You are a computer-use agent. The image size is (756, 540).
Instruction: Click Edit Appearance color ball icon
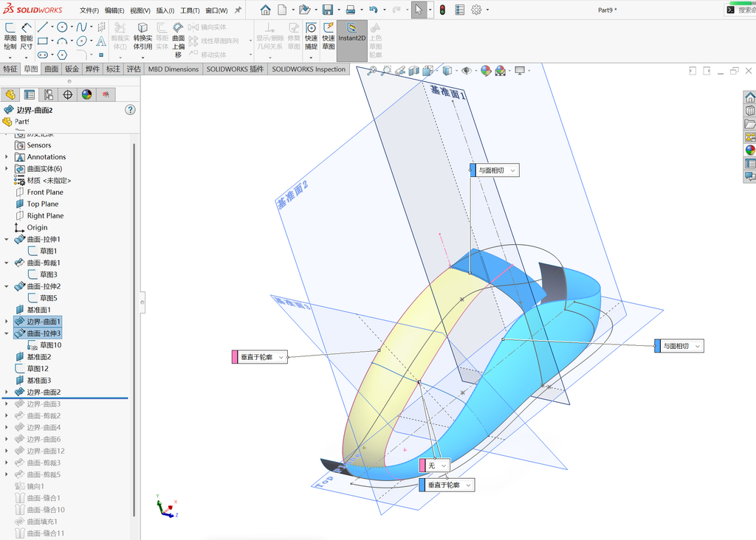point(486,71)
